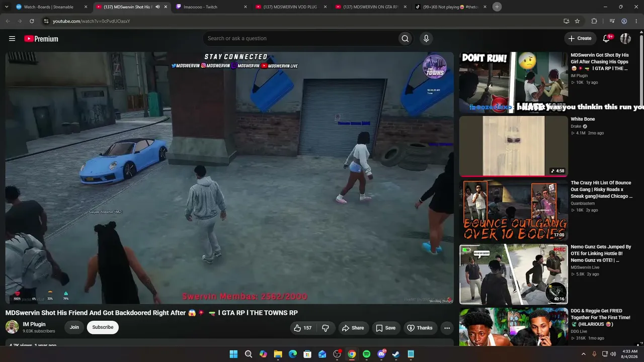Open the taskbar clock and date
This screenshot has width=644, height=362.
630,354
